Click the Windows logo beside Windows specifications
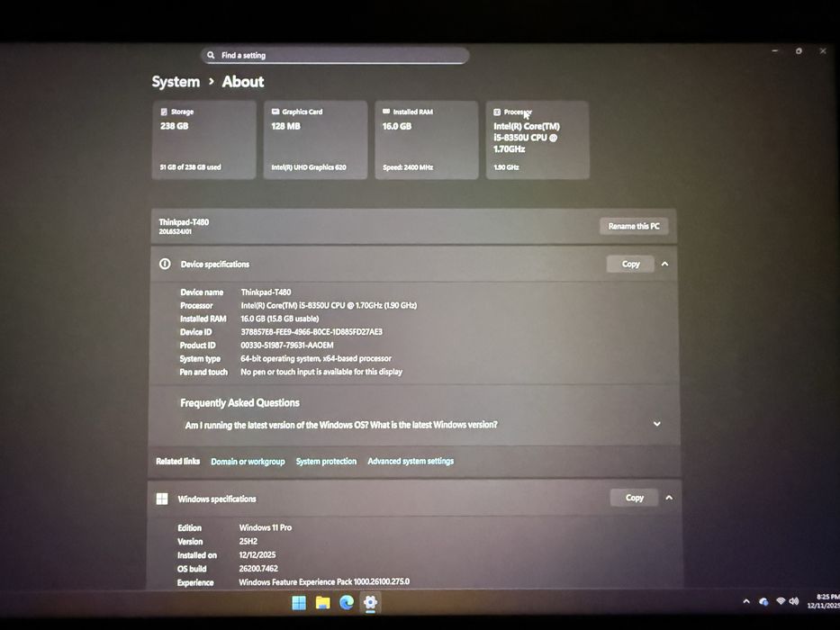This screenshot has width=840, height=630. (x=162, y=499)
